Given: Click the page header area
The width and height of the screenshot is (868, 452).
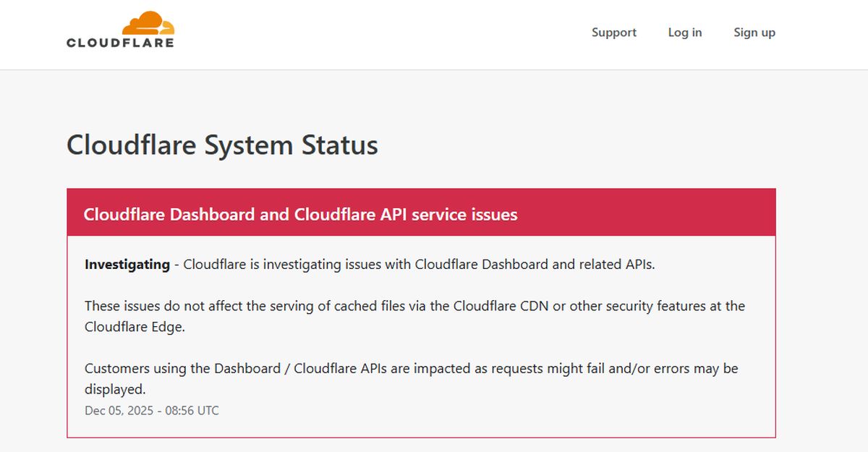Looking at the screenshot, I should (434, 34).
